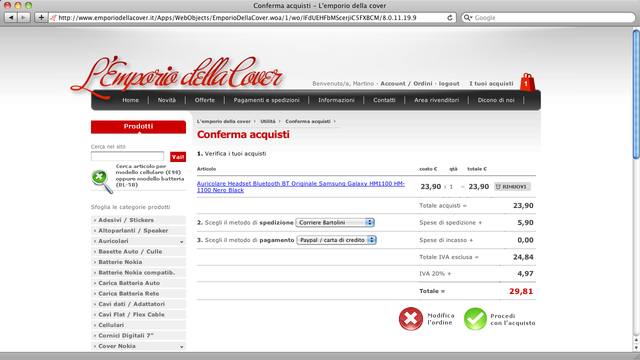Image resolution: width=640 pixels, height=360 pixels.
Task: Click the magnifying glass model search icon
Action: pos(102,181)
